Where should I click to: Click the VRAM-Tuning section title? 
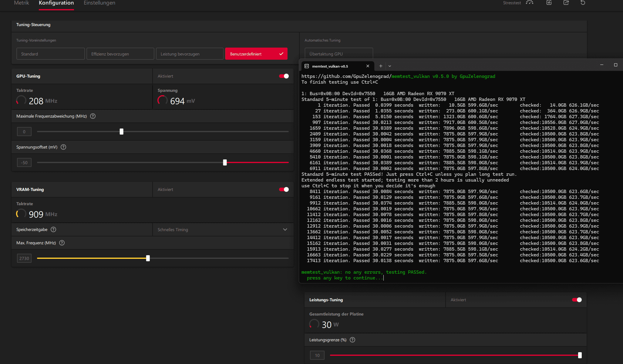click(x=30, y=189)
